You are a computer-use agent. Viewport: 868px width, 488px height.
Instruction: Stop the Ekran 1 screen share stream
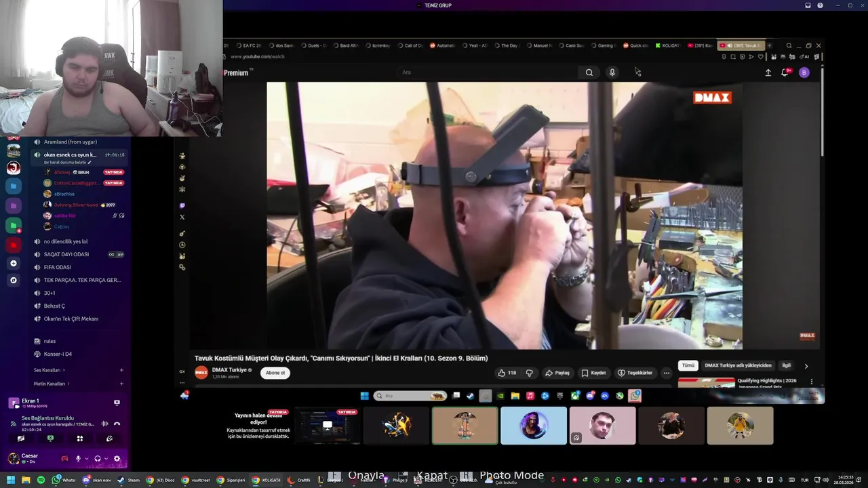(x=117, y=403)
